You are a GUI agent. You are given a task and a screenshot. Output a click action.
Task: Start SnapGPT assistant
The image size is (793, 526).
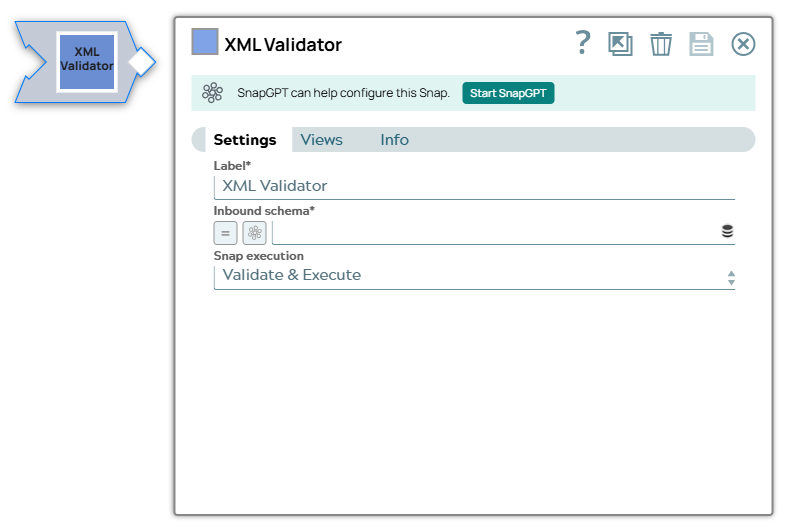508,93
